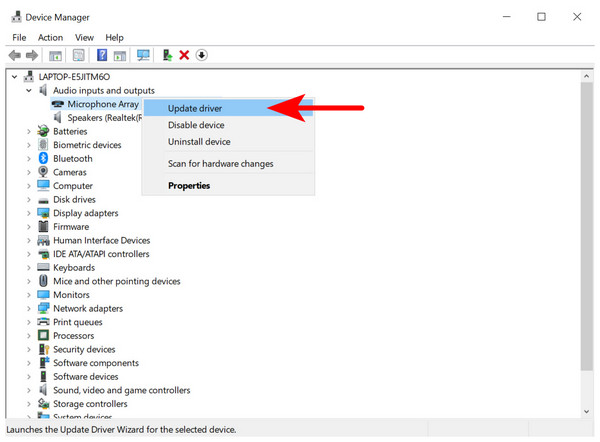Select the Speakers (Realtek) device

104,117
